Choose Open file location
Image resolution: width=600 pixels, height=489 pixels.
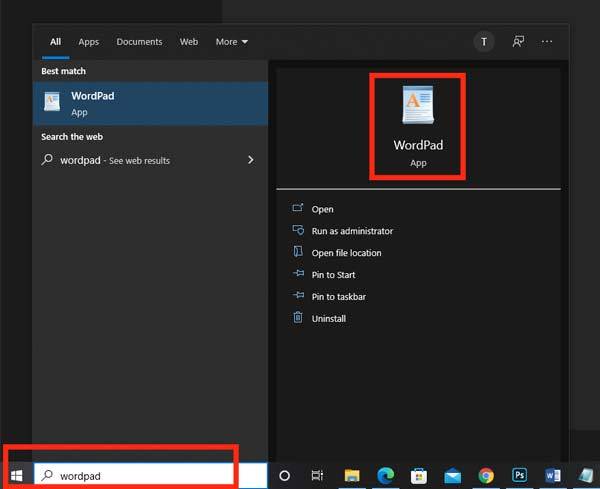346,253
